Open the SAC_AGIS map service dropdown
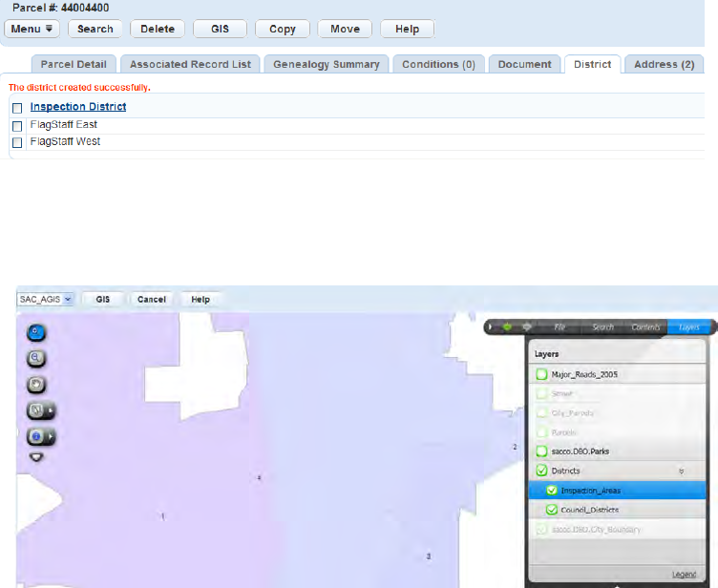This screenshot has height=588, width=718. [x=45, y=299]
